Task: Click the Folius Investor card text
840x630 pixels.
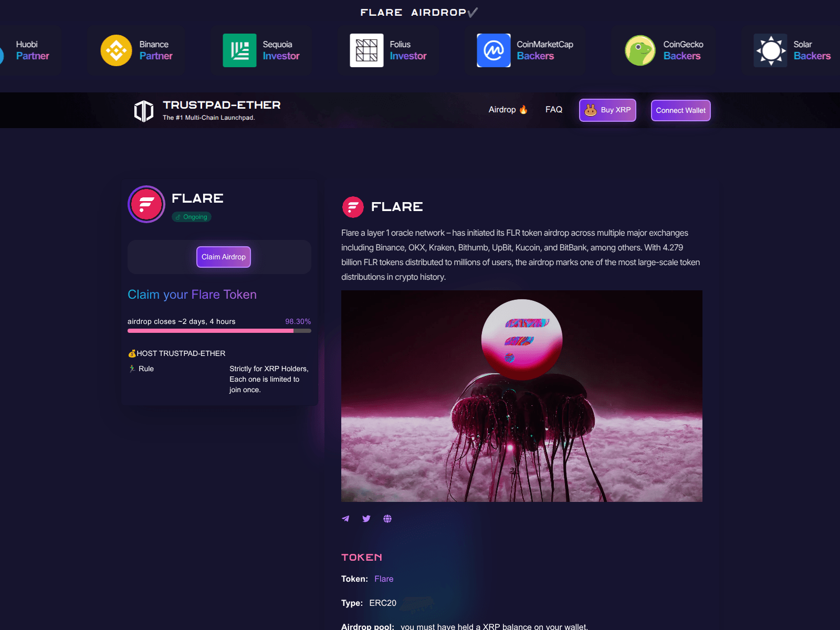Action: [408, 50]
